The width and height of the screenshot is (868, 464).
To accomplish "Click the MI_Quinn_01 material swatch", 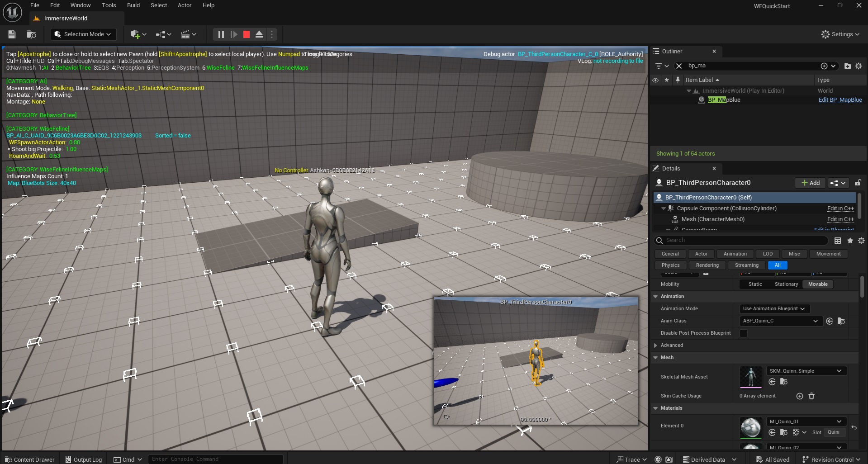I will pyautogui.click(x=751, y=427).
